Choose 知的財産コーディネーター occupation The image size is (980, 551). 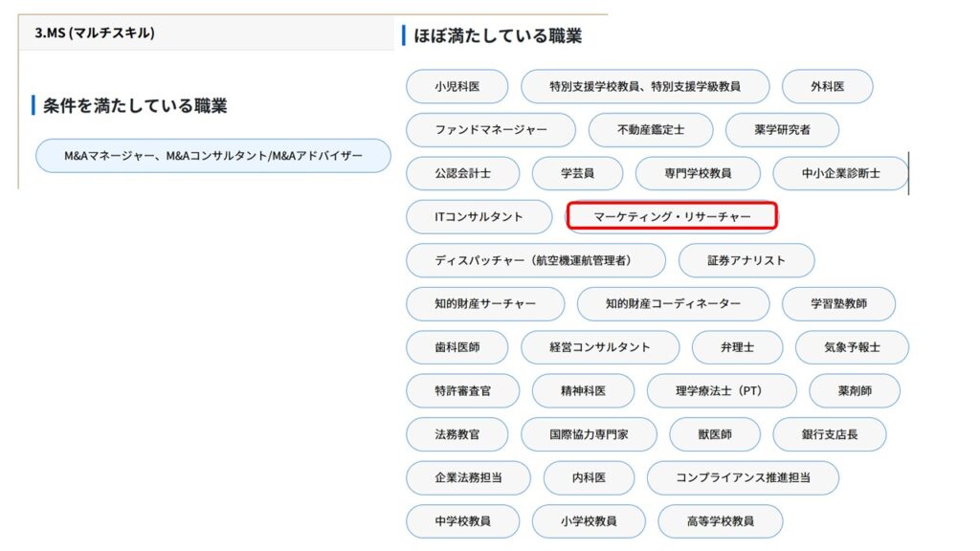[x=673, y=304]
